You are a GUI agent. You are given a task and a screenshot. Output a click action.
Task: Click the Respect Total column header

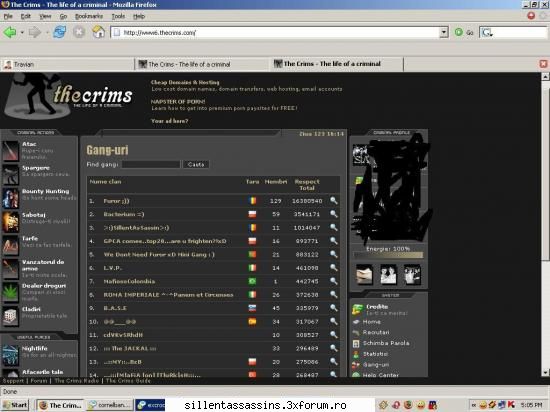tap(307, 185)
